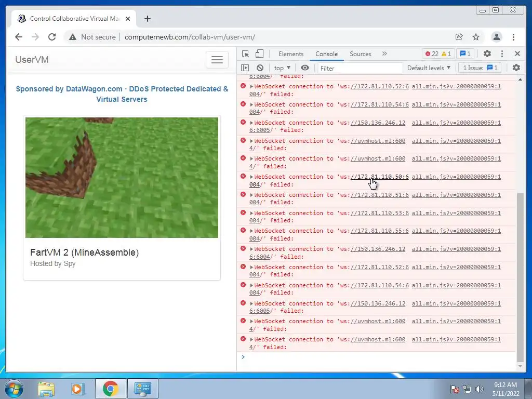532x399 pixels.
Task: Click the 22 errors counter badge
Action: point(432,54)
